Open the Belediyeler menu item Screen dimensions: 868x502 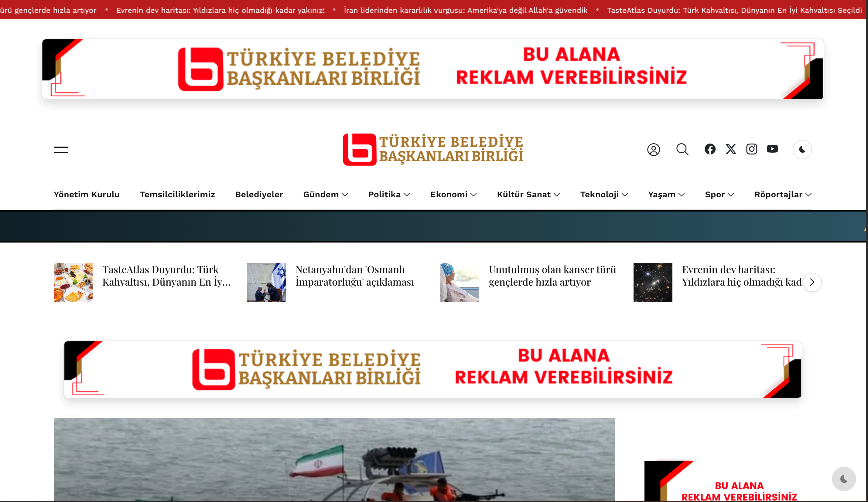click(259, 194)
